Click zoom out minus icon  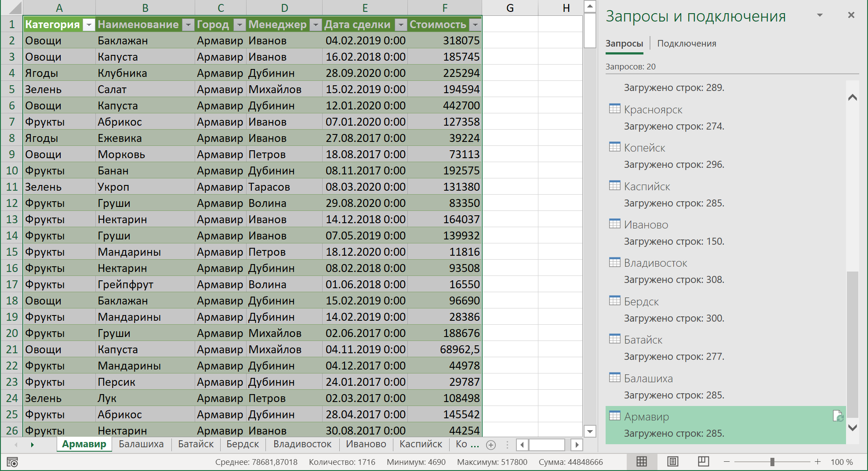[x=727, y=462]
